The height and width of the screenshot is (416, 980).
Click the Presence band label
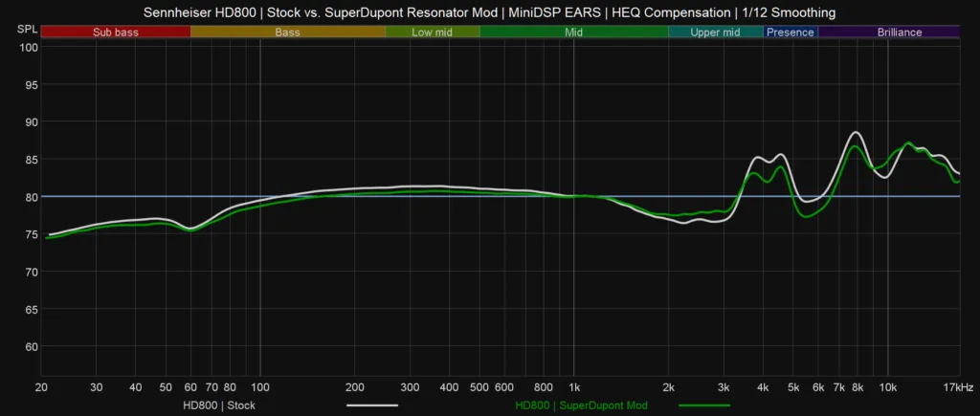[791, 33]
